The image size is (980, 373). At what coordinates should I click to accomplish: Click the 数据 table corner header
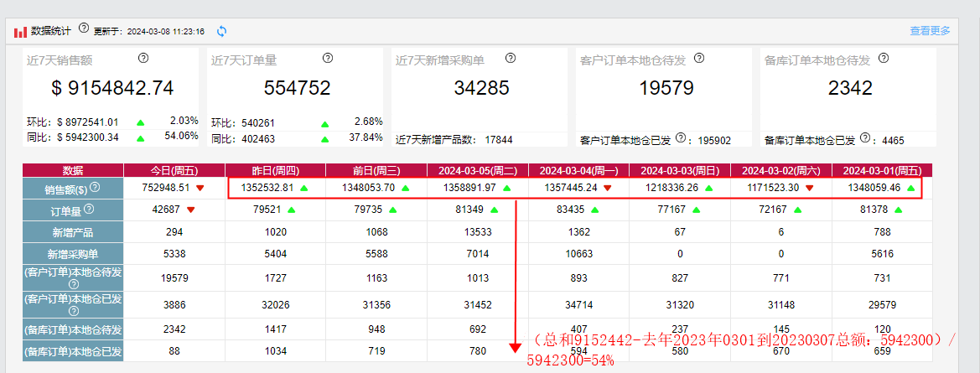(72, 170)
